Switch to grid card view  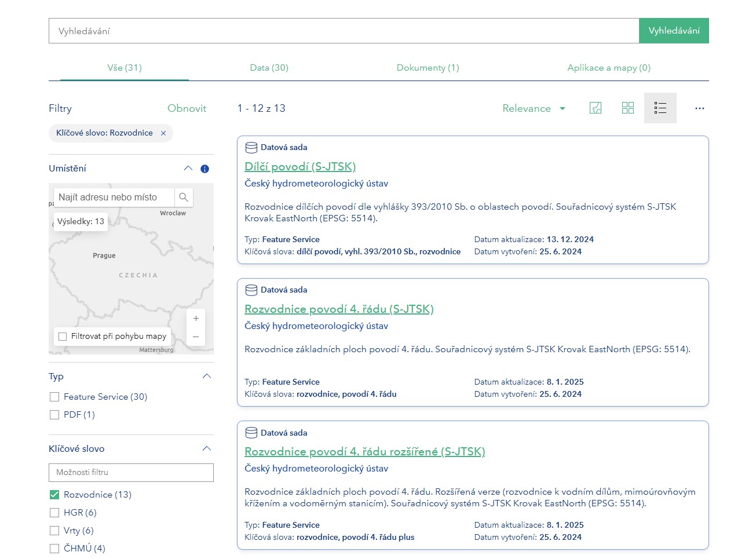(x=628, y=108)
